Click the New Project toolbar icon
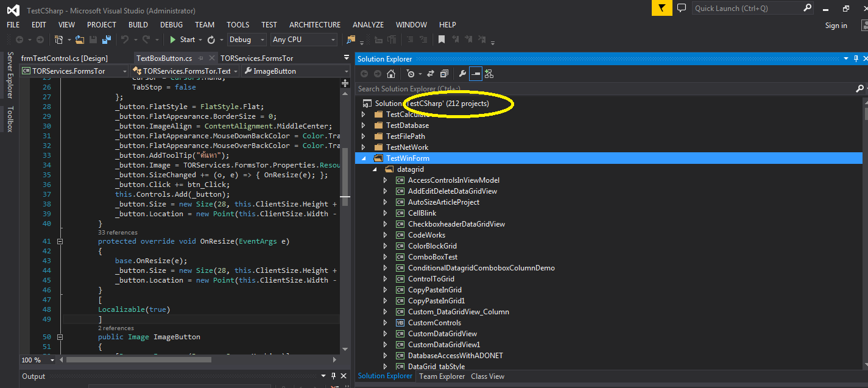This screenshot has height=388, width=868. coord(59,40)
